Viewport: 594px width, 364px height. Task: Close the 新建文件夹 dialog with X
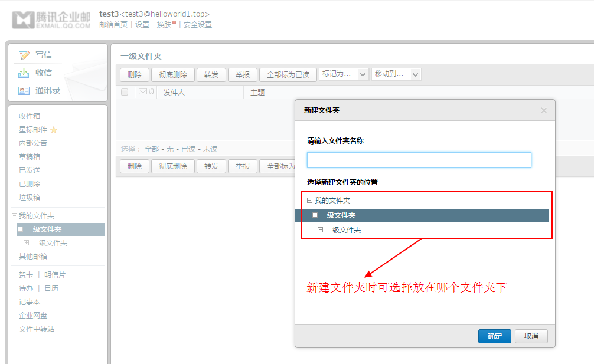[544, 110]
